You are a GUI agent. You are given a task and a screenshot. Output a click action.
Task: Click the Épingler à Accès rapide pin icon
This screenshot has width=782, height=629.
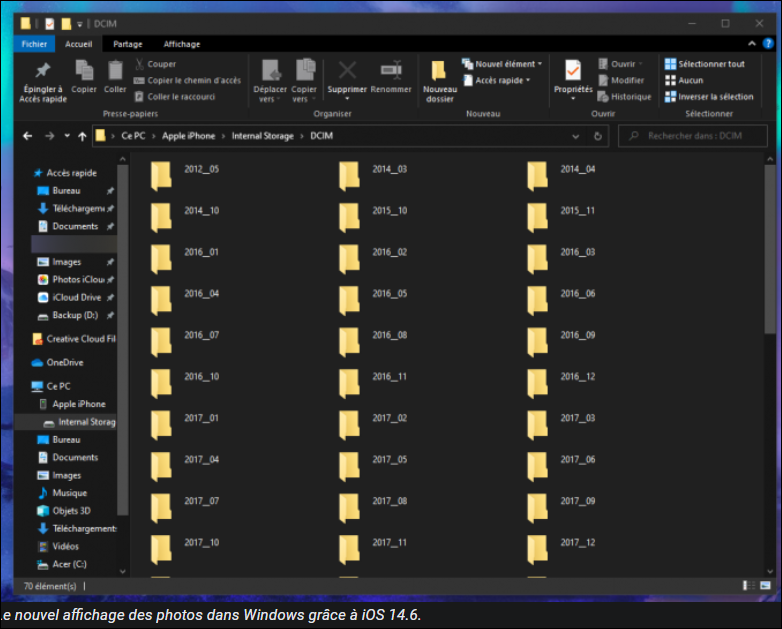click(x=42, y=72)
